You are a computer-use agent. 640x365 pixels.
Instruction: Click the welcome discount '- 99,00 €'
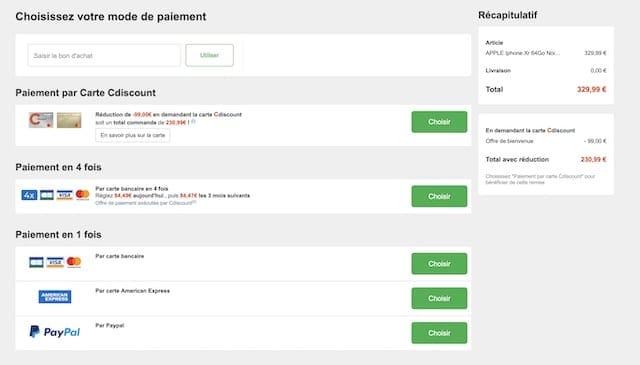595,141
